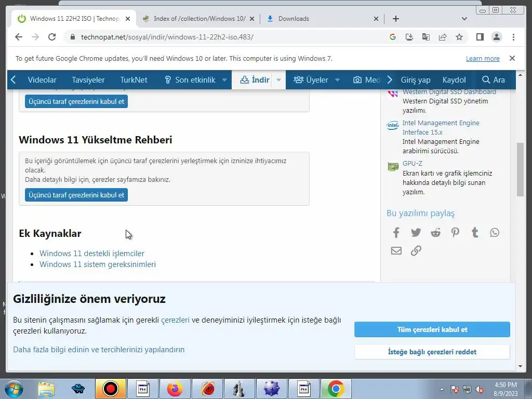532x399 pixels.
Task: Click Learn more in Chrome update bar
Action: point(483,58)
